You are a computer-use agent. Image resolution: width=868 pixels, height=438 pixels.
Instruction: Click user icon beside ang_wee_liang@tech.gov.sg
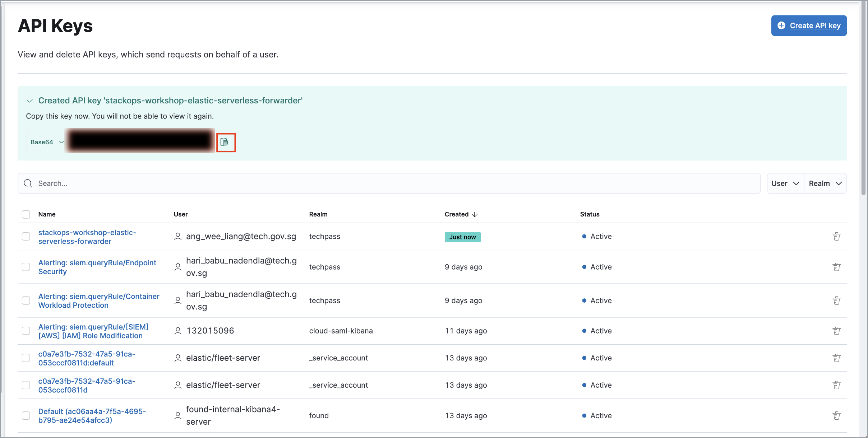[x=178, y=237]
